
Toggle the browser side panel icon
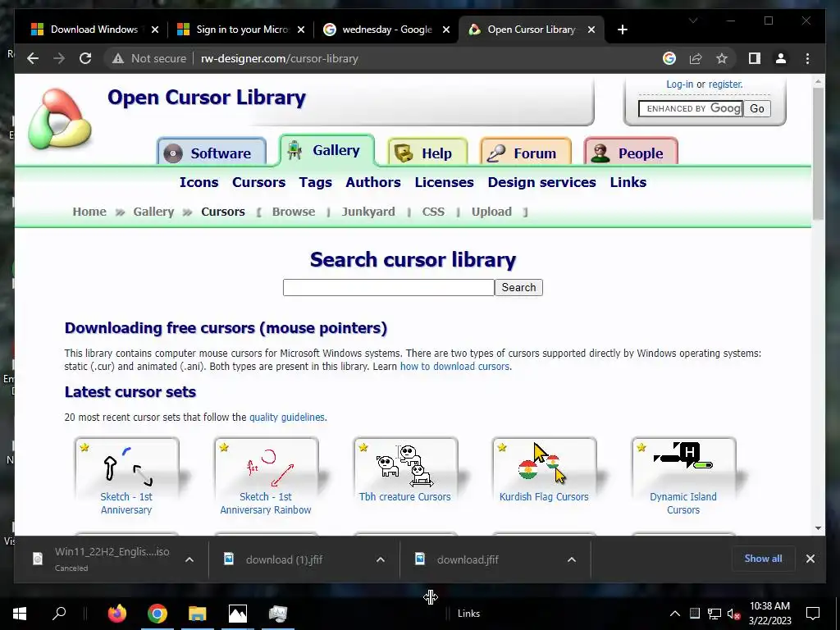755,58
